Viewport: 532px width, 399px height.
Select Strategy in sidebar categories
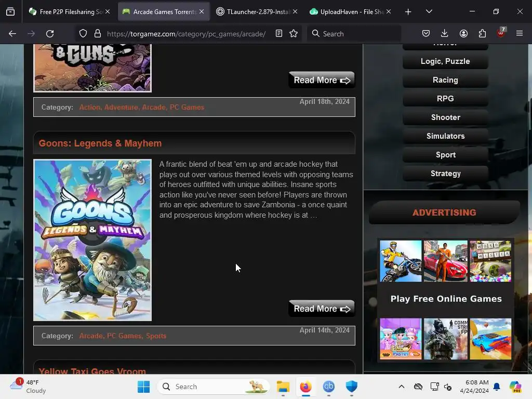pos(445,174)
